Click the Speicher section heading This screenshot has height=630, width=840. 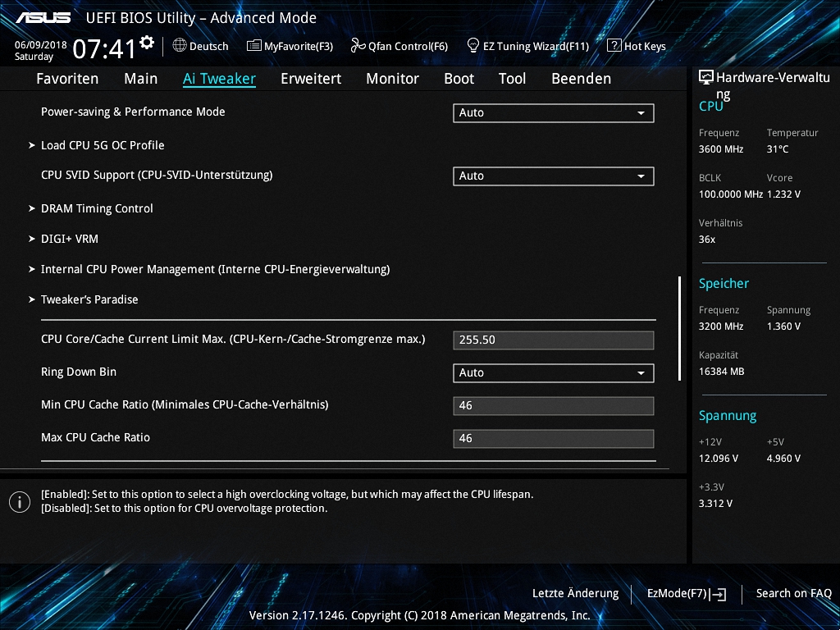point(724,284)
